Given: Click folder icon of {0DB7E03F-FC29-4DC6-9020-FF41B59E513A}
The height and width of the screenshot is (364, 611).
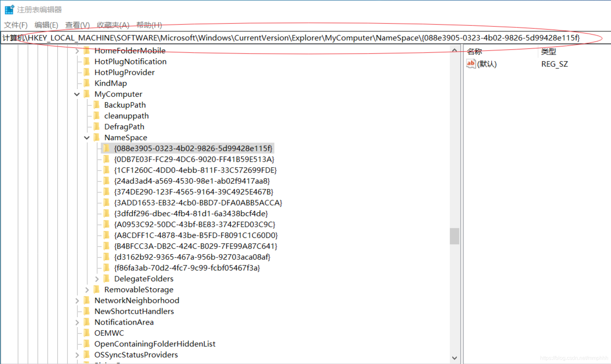Looking at the screenshot, I should coord(106,159).
